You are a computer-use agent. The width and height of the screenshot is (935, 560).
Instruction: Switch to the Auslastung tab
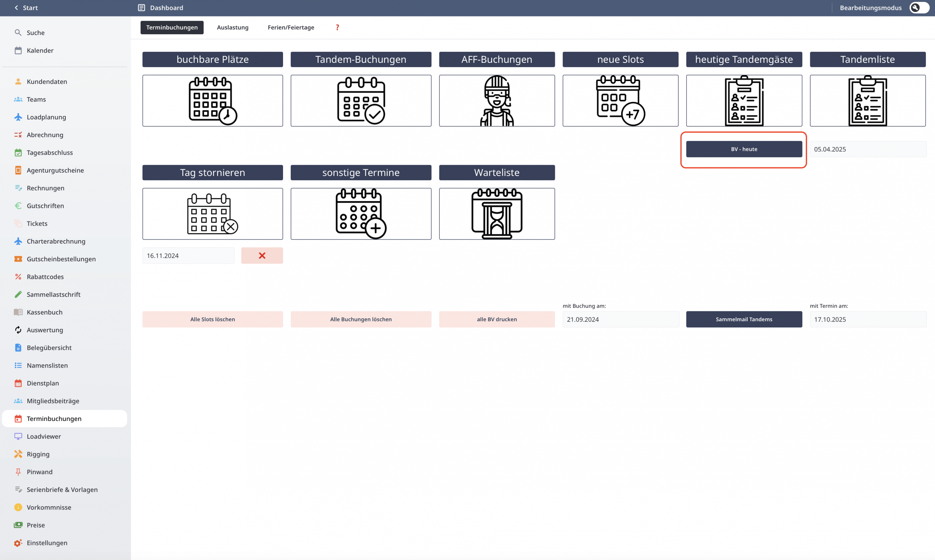[x=233, y=27]
